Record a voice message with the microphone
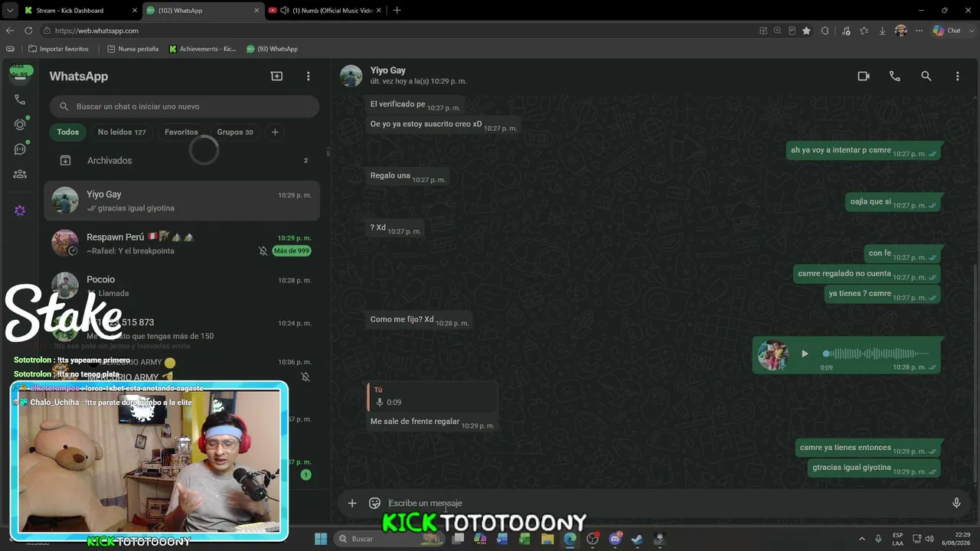 (956, 503)
